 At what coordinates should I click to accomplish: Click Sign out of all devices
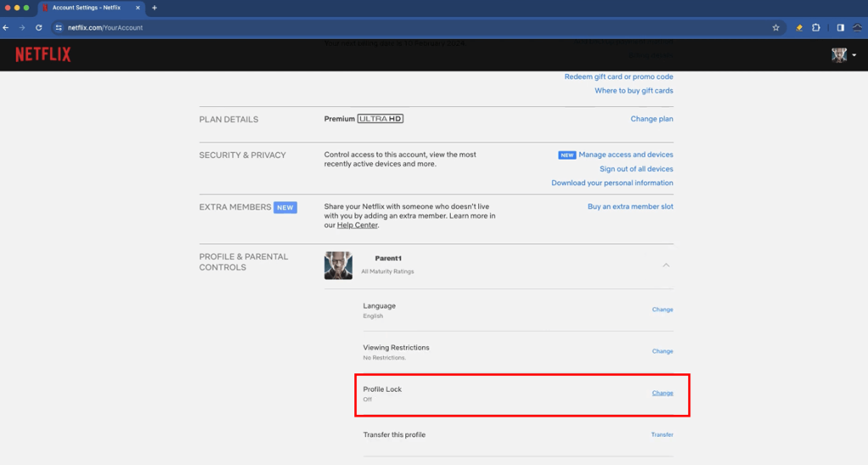(x=637, y=169)
